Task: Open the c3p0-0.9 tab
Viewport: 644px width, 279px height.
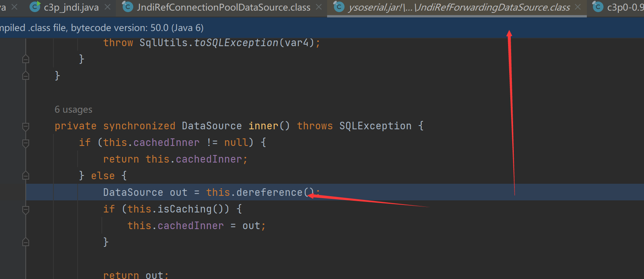Action: (x=625, y=8)
